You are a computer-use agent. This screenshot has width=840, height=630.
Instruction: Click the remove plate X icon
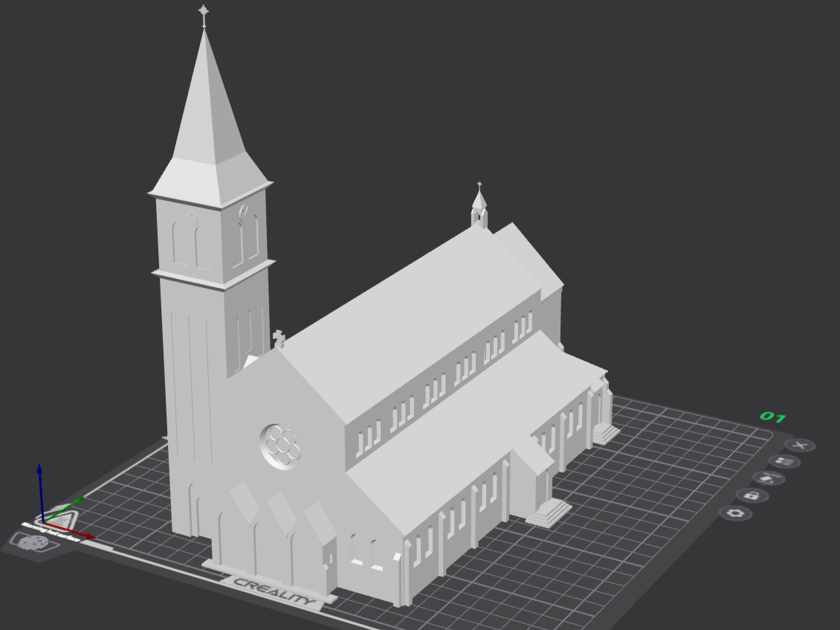[x=801, y=445]
